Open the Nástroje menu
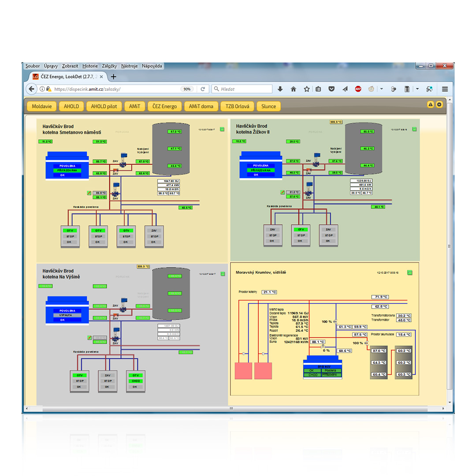Screen dimensions: 476x476 (130, 66)
